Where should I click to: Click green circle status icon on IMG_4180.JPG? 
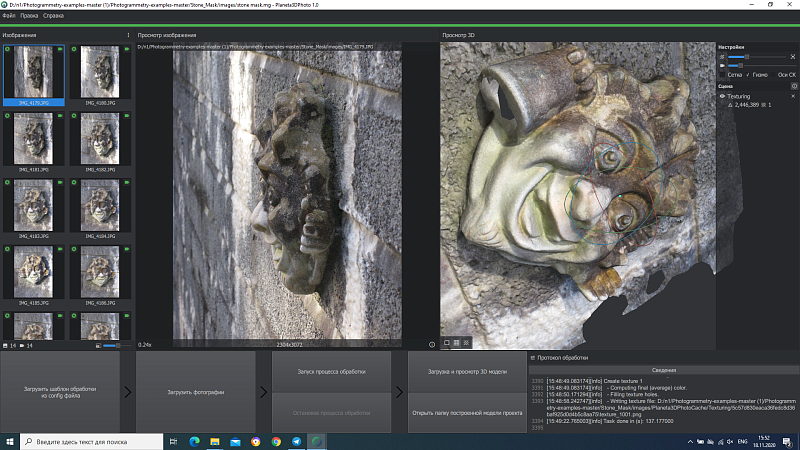click(74, 49)
